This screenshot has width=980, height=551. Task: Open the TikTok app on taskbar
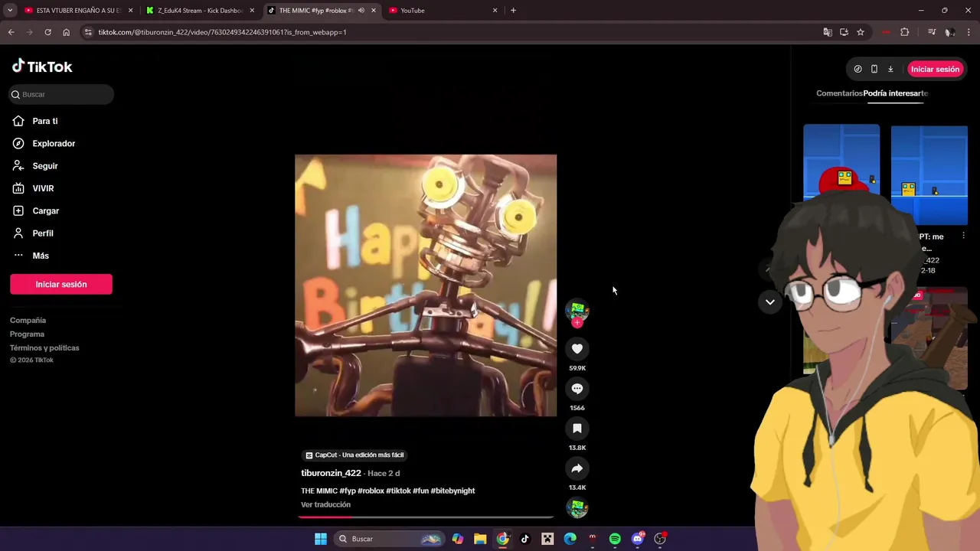click(525, 539)
